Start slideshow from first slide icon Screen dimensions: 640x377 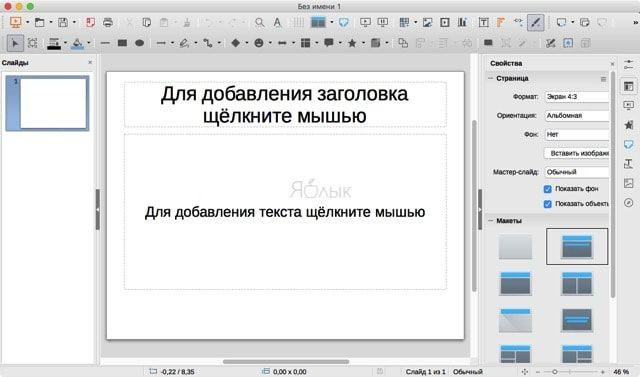365,22
